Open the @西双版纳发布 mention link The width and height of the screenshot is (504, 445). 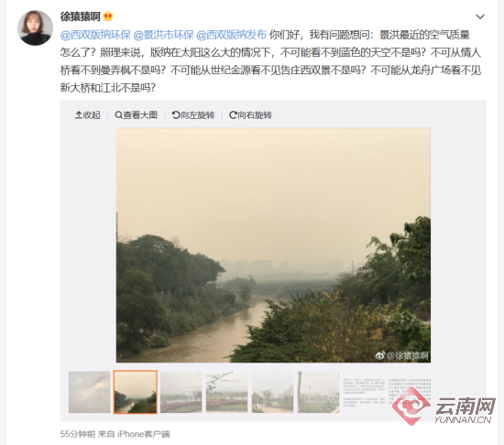pos(231,35)
